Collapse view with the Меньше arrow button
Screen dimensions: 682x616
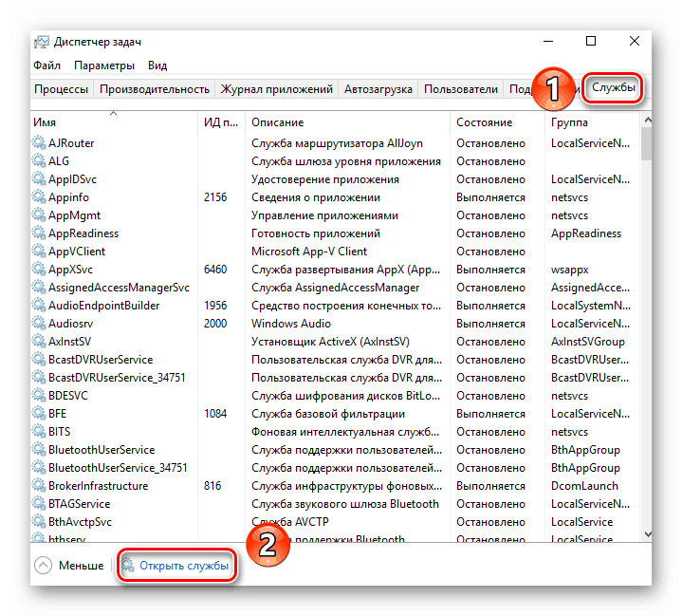click(43, 565)
